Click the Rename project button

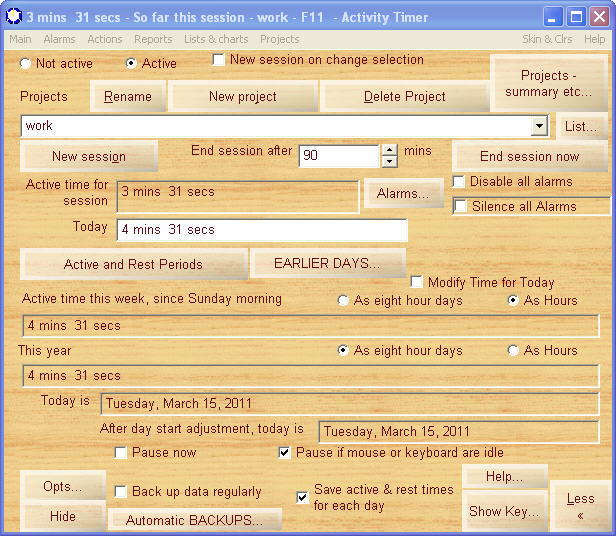(128, 96)
